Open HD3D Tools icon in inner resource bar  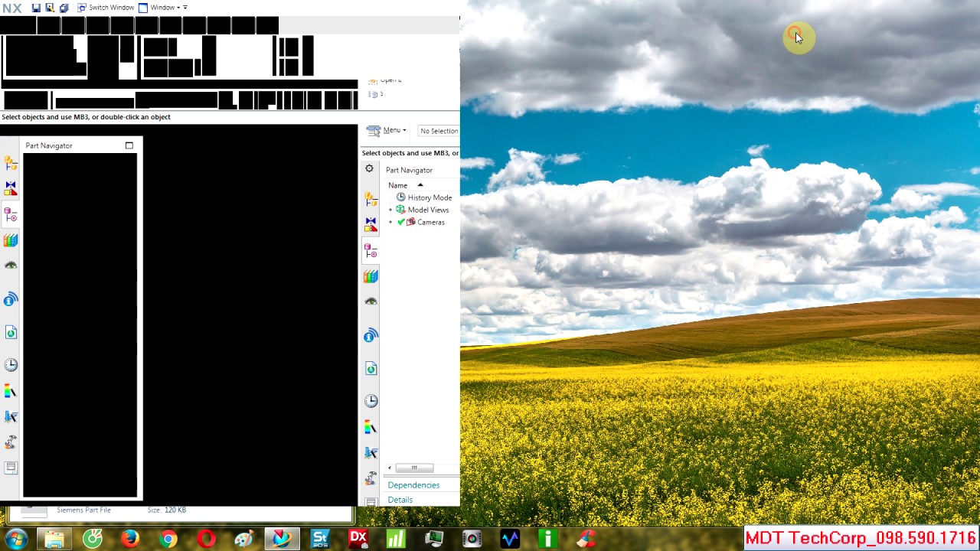click(371, 336)
